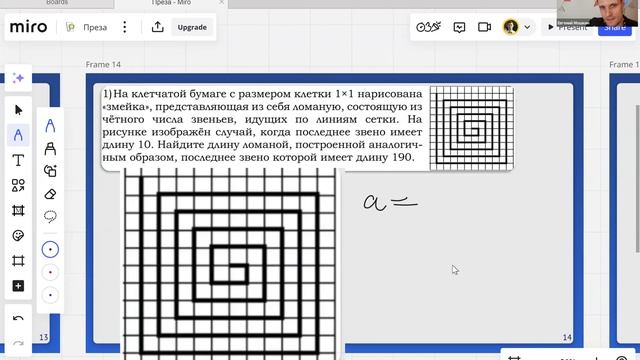
Task: Click the Present button
Action: [567, 27]
